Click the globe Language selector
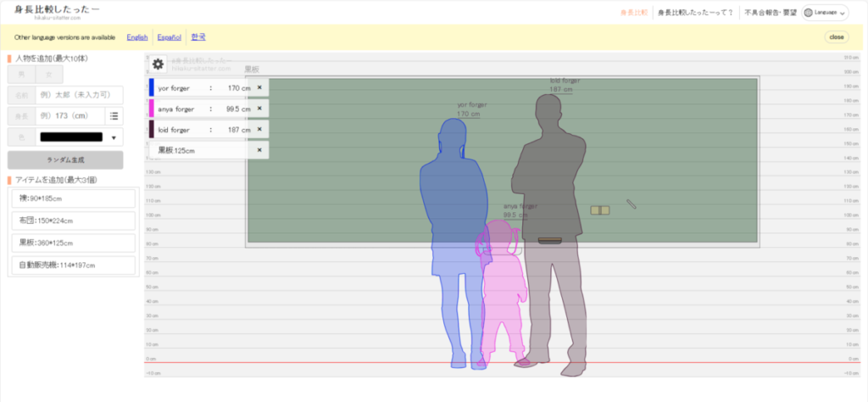Image resolution: width=868 pixels, height=402 pixels. click(x=825, y=13)
